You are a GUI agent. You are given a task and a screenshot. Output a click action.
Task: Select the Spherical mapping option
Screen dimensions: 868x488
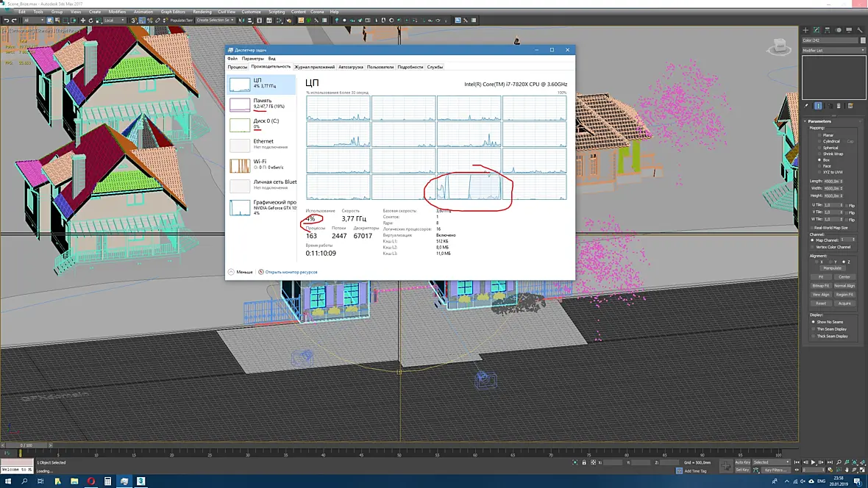(x=830, y=148)
